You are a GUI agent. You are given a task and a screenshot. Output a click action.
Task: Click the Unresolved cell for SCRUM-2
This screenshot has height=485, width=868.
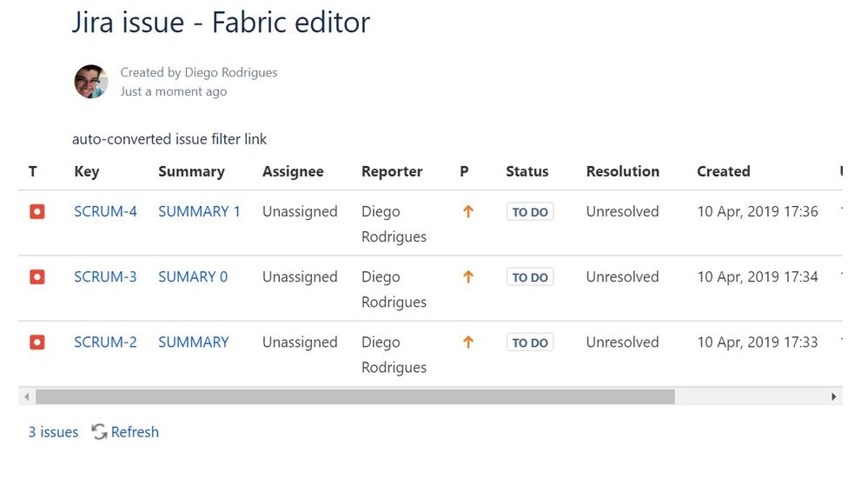pyautogui.click(x=623, y=342)
